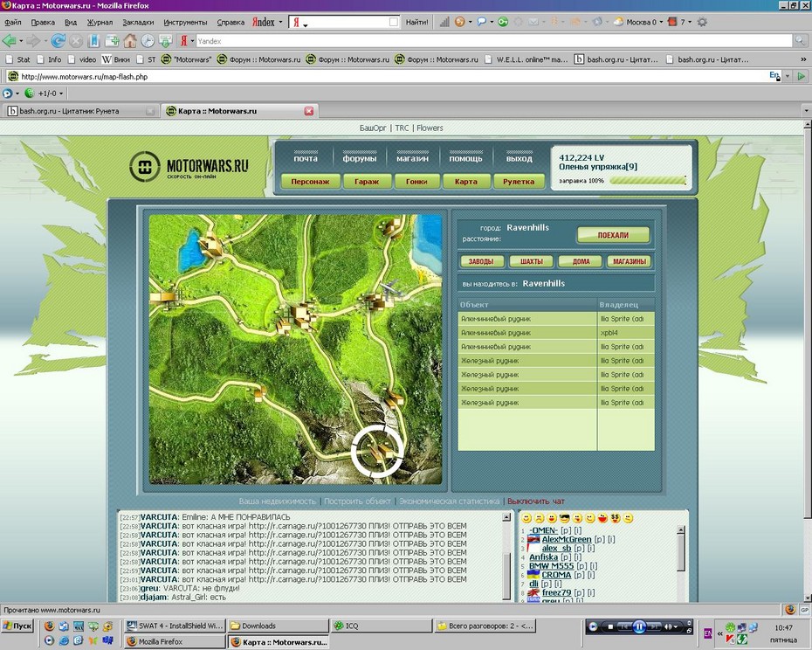The image size is (812, 650).
Task: Open the number 7 informer dropdown arrow
Action: (690, 22)
